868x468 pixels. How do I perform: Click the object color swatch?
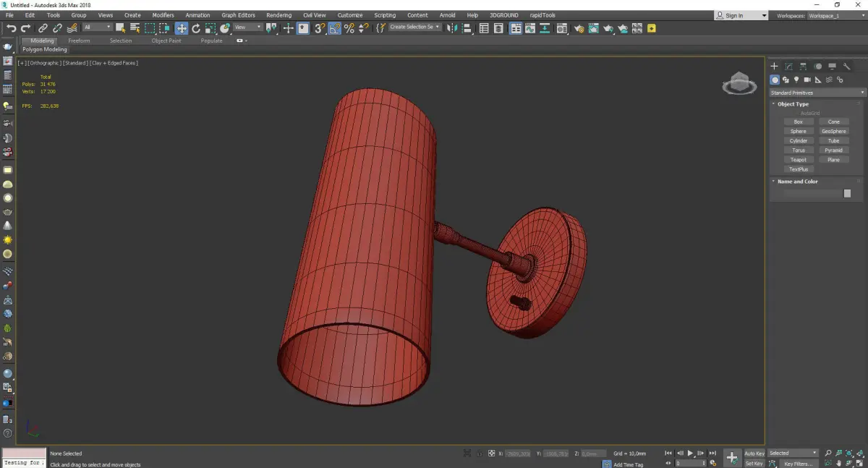pyautogui.click(x=847, y=194)
